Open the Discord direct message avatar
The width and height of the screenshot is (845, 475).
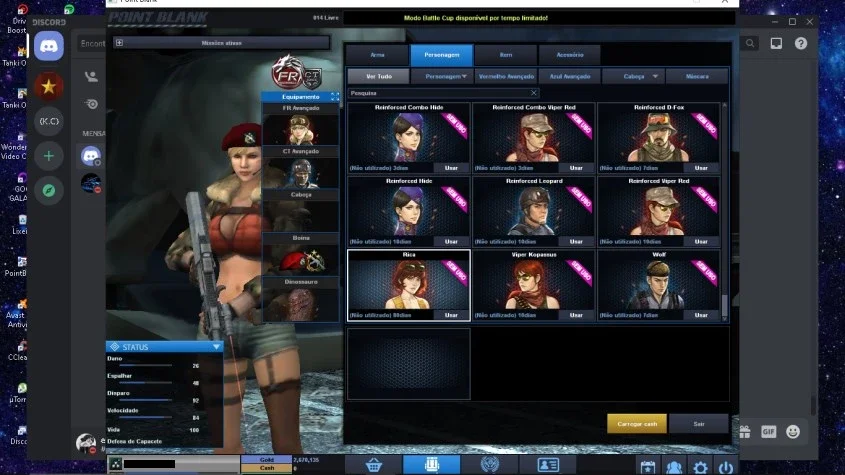click(91, 183)
